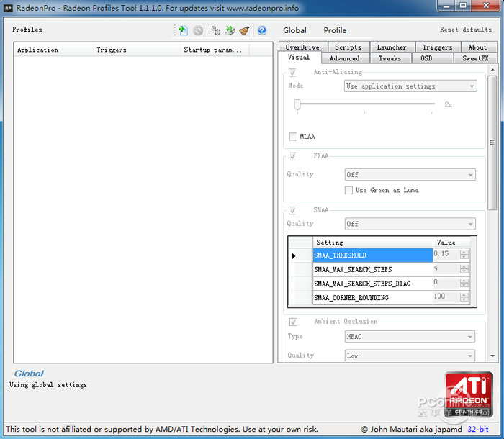
Task: Switch to the Advanced tab
Action: (x=345, y=58)
